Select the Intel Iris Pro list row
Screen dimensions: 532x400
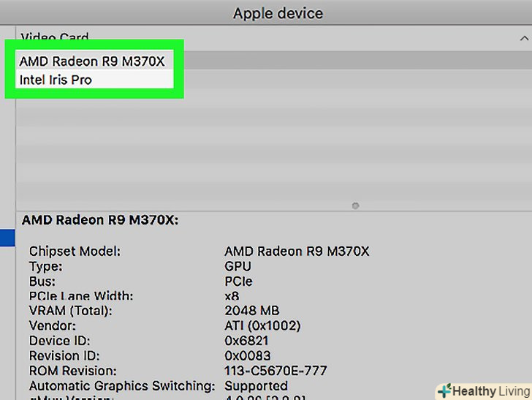tap(56, 79)
